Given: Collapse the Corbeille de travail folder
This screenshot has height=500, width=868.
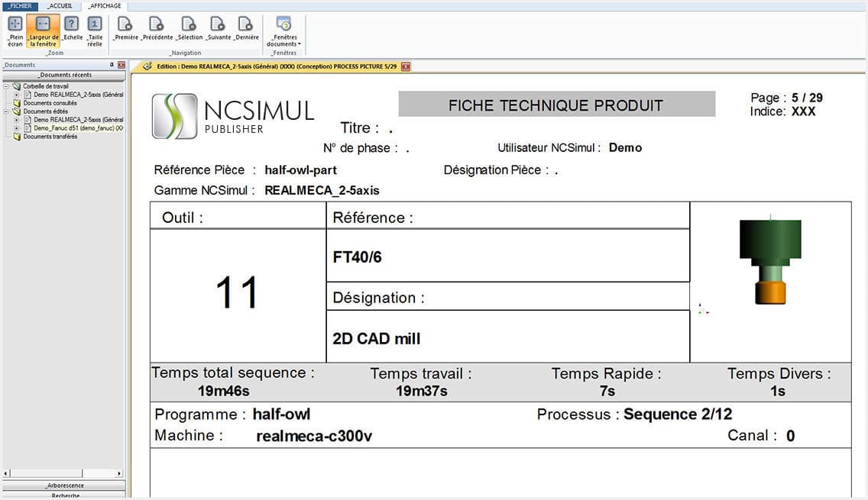Looking at the screenshot, I should (x=7, y=85).
